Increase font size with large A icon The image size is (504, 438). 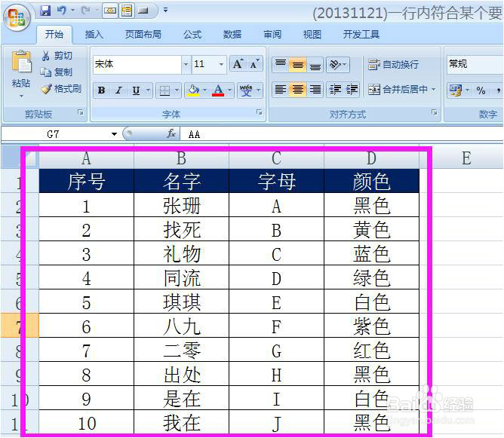tap(238, 63)
